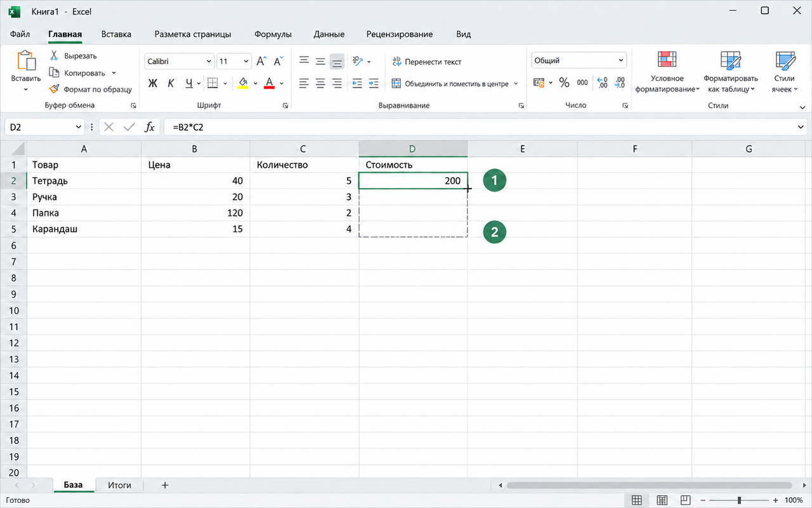The image size is (812, 508).
Task: Decrease font size with the smaller A icon
Action: (278, 62)
